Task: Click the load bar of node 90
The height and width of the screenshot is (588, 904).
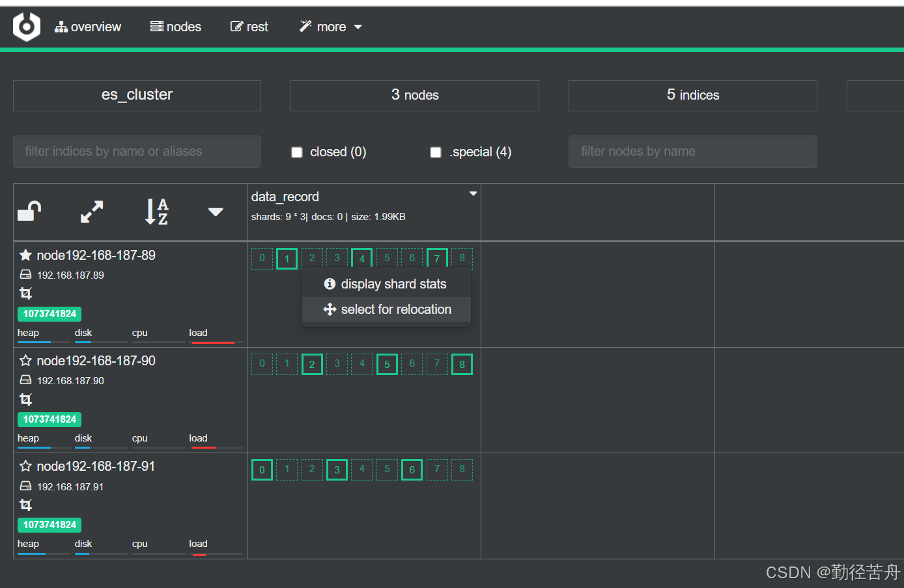Action: [x=216, y=447]
